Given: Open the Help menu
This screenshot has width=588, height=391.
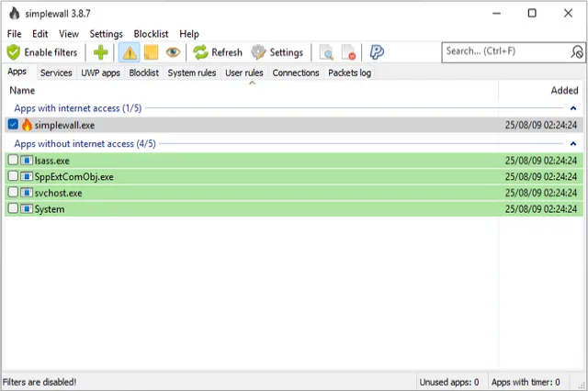Looking at the screenshot, I should [189, 34].
